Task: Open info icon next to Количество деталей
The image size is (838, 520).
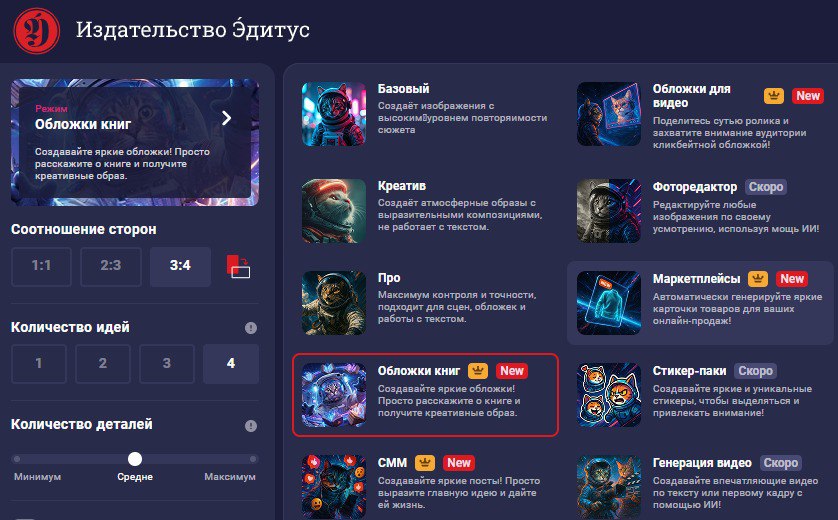Action: coord(251,426)
